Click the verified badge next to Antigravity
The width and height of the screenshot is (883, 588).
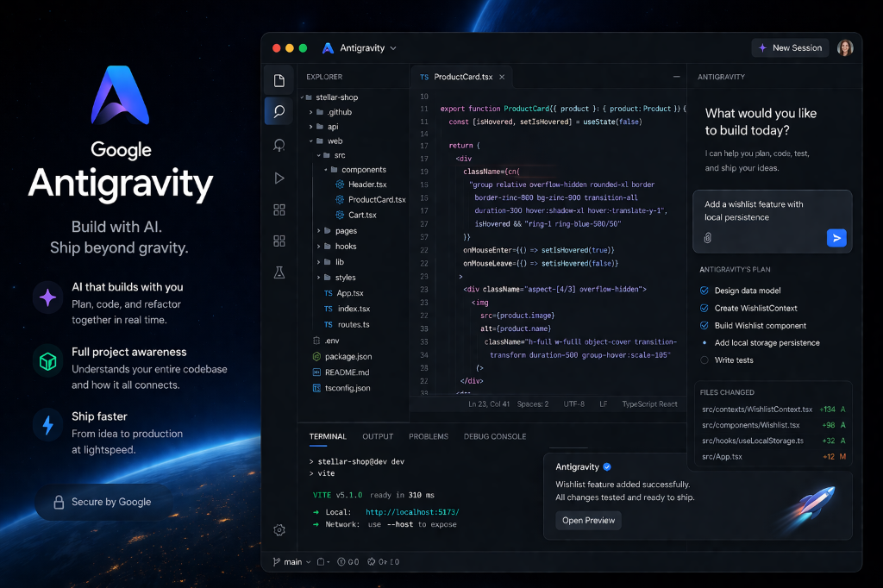click(607, 467)
